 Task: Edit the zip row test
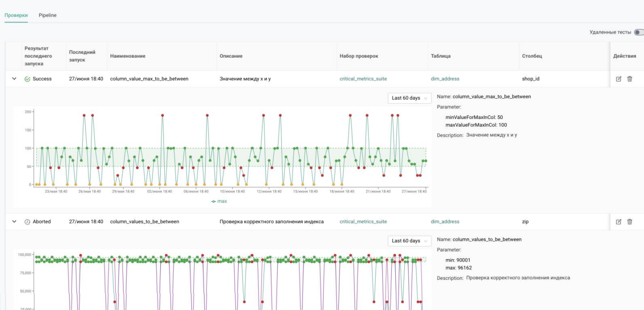click(x=619, y=222)
